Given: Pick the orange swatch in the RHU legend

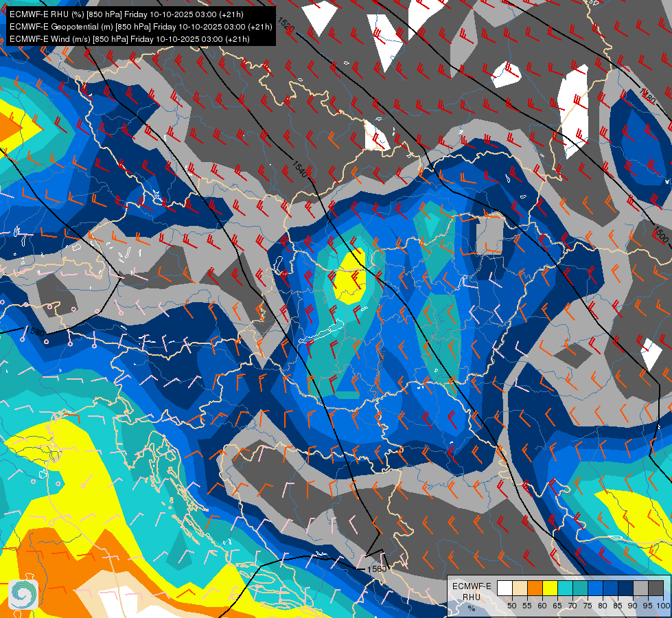Looking at the screenshot, I should click(x=535, y=588).
